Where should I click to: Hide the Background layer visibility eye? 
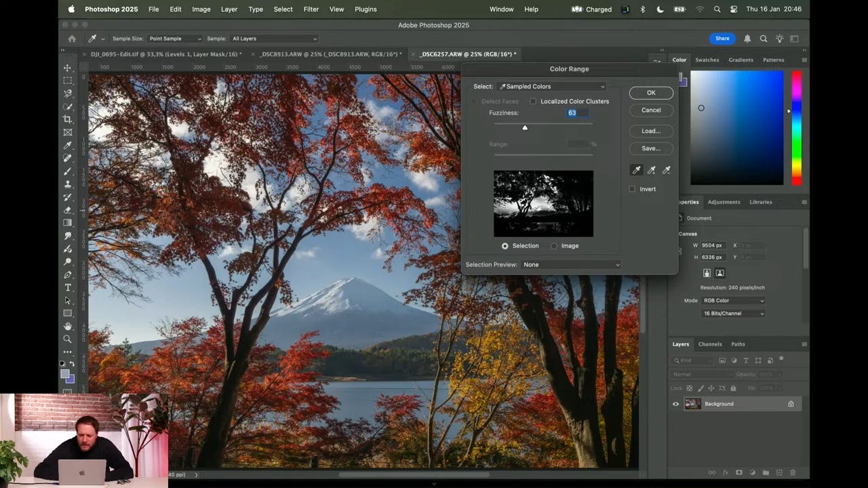tap(675, 403)
